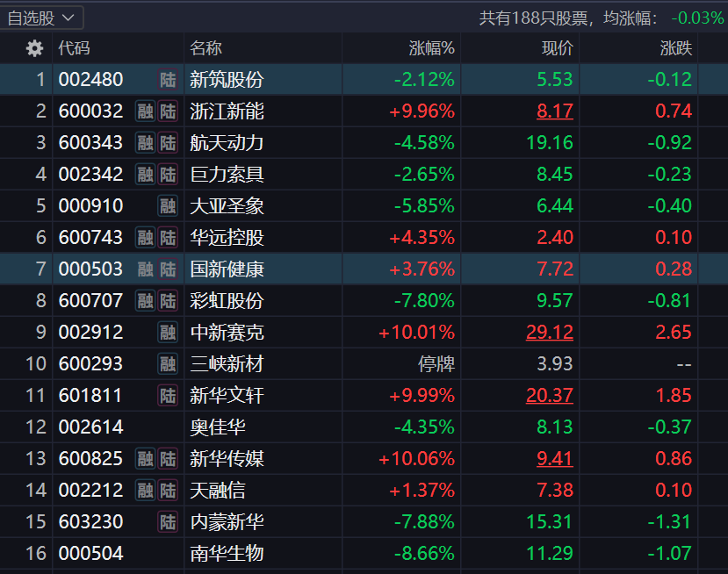Click the -1.31 change for 内蒙新华
The height and width of the screenshot is (574, 728).
pyautogui.click(x=669, y=522)
